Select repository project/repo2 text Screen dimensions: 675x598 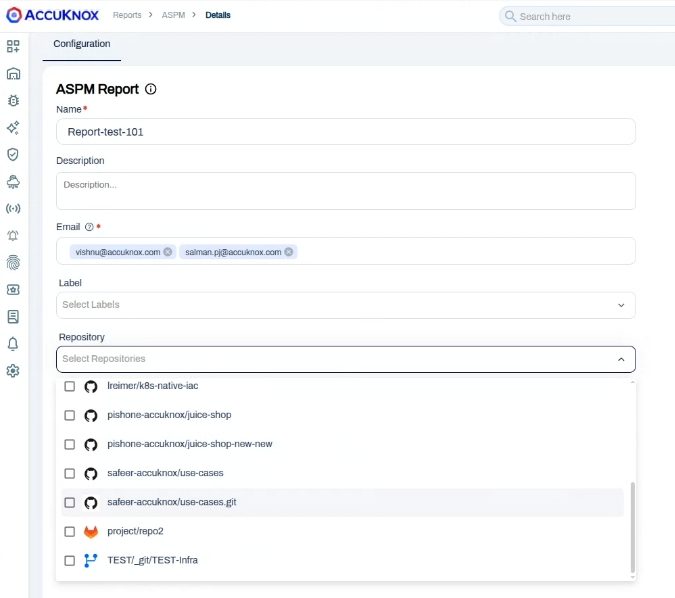[135, 531]
